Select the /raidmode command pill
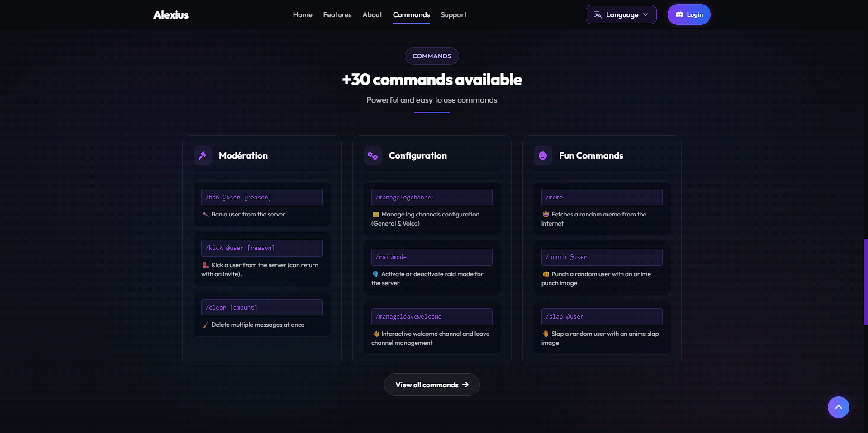The width and height of the screenshot is (868, 433). pos(431,257)
